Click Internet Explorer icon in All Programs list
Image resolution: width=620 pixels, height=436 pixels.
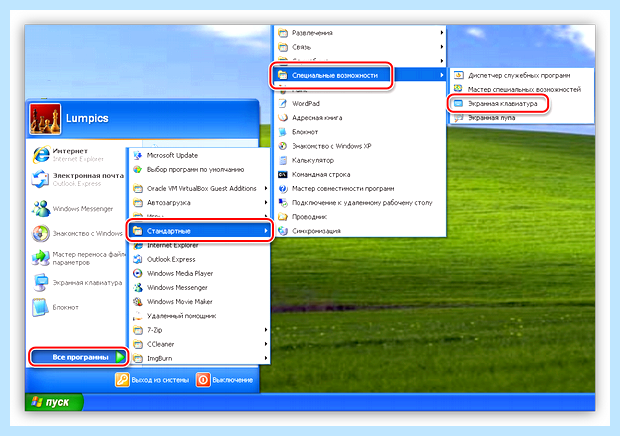(x=138, y=245)
